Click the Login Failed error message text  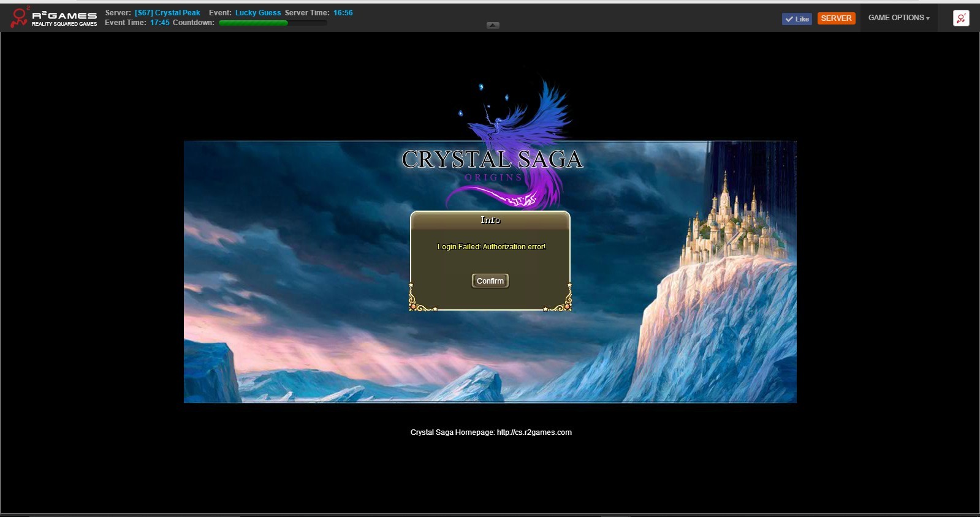click(x=491, y=247)
